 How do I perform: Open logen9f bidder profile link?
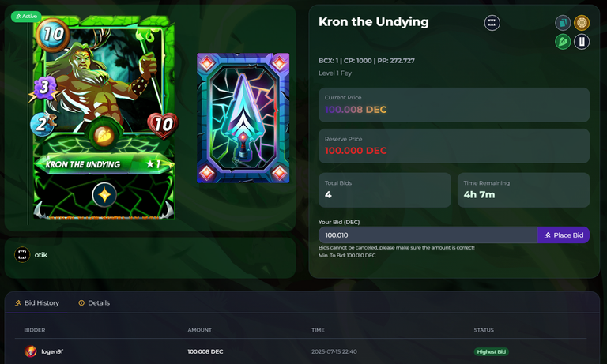pyautogui.click(x=52, y=351)
